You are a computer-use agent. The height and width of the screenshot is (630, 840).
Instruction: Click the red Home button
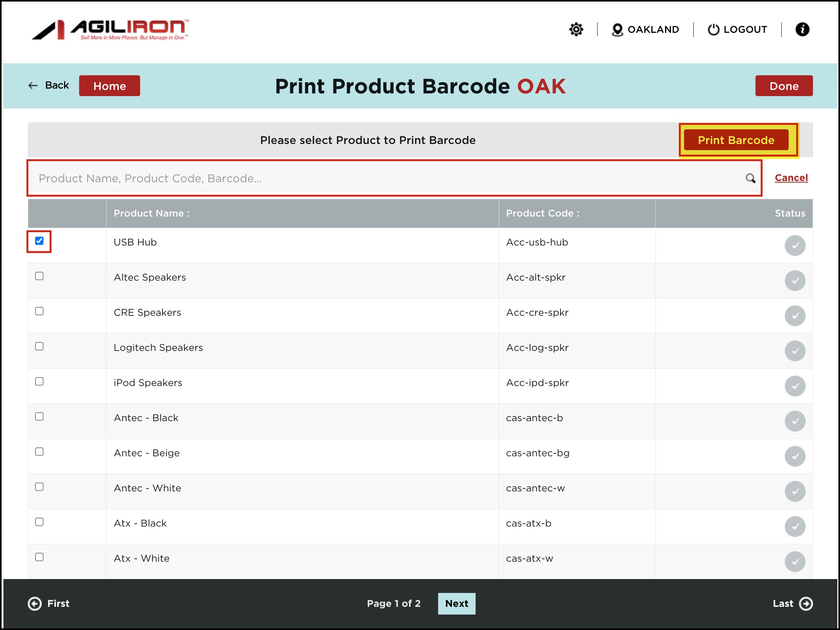tap(109, 86)
